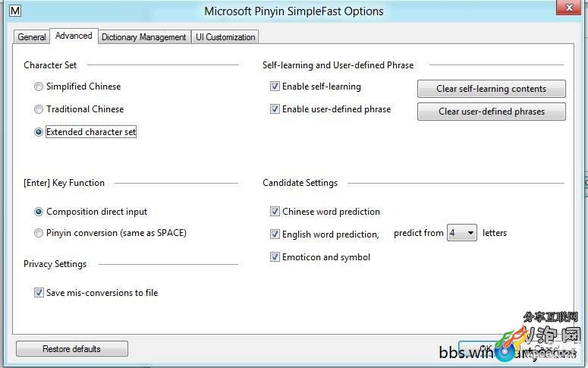Uncheck Emoticon and symbol
588x368 pixels.
click(275, 257)
